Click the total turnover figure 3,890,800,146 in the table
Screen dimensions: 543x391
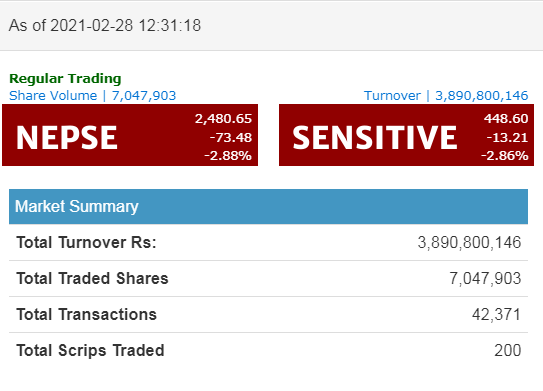point(469,242)
